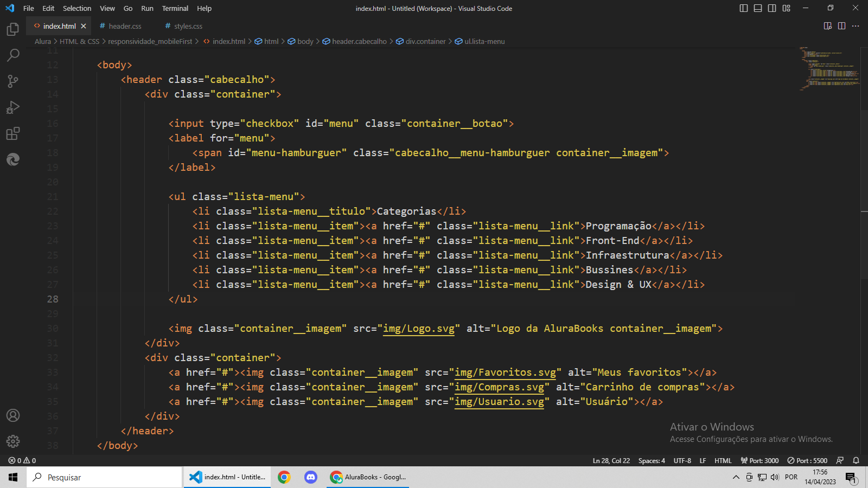Screen dimensions: 868x488
Task: Open the Help menu
Action: click(x=205, y=8)
